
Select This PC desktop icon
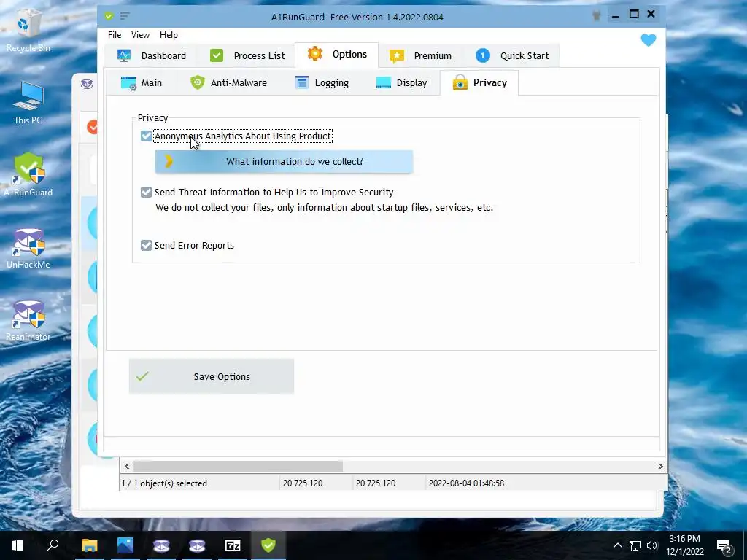click(x=28, y=104)
